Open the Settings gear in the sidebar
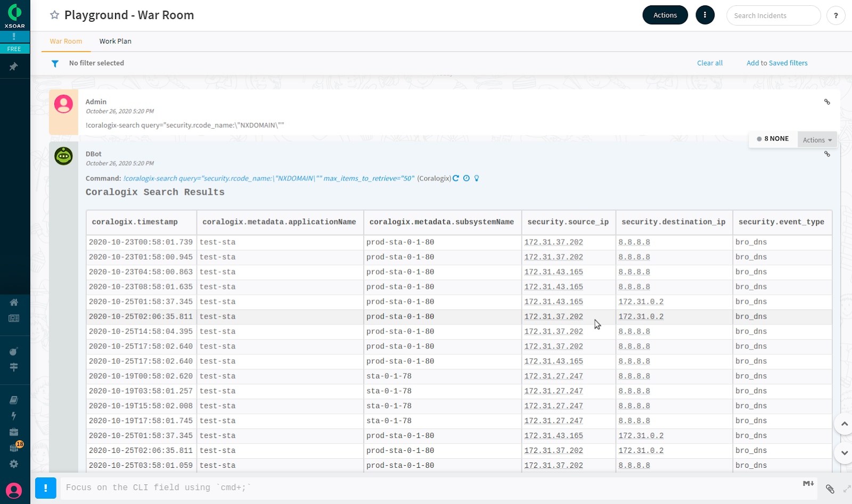 tap(14, 464)
